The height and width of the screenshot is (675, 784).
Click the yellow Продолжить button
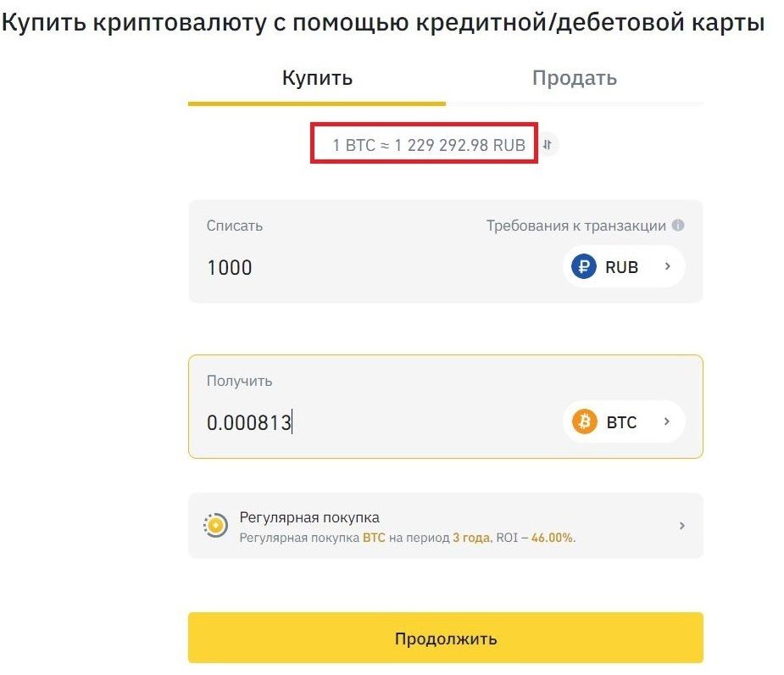(446, 638)
